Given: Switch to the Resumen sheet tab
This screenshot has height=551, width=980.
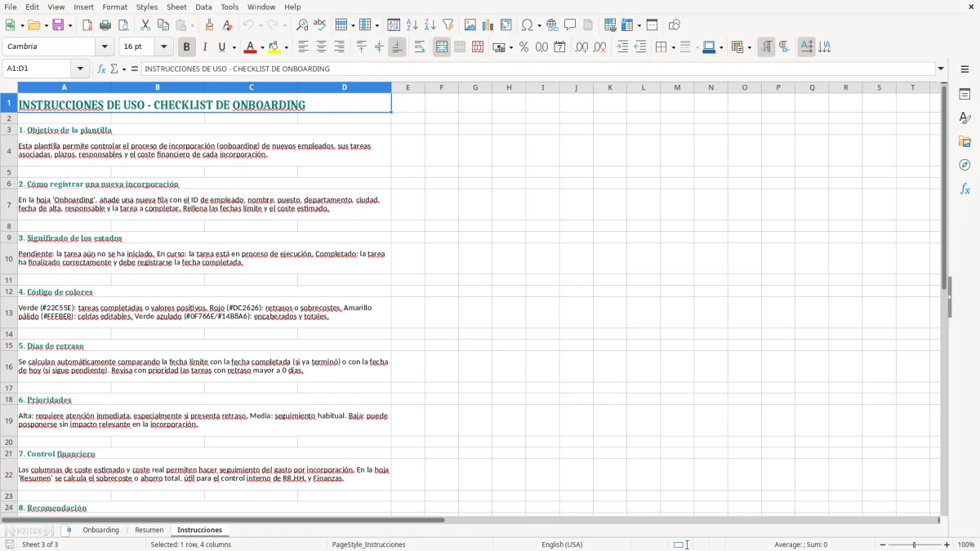Looking at the screenshot, I should point(149,531).
